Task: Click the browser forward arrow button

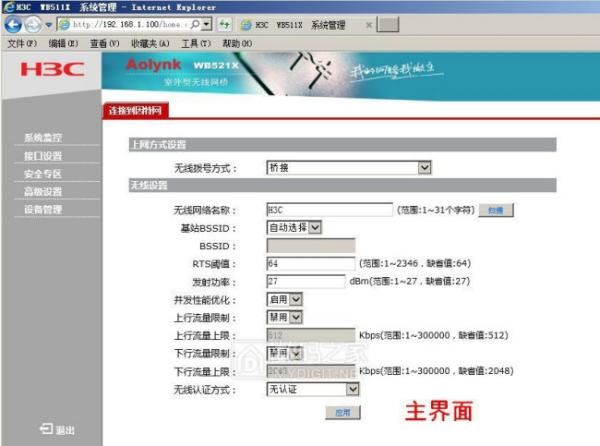Action: tap(29, 24)
